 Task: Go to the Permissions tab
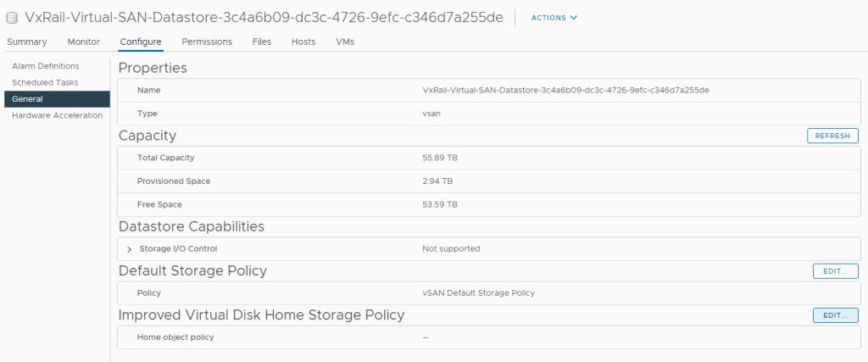207,42
